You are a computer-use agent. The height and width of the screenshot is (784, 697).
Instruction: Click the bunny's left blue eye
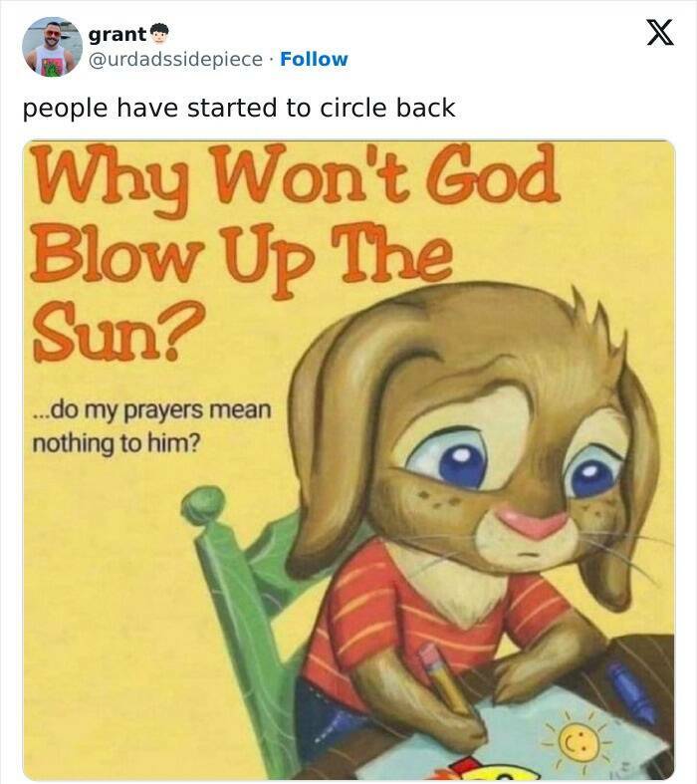tap(462, 460)
